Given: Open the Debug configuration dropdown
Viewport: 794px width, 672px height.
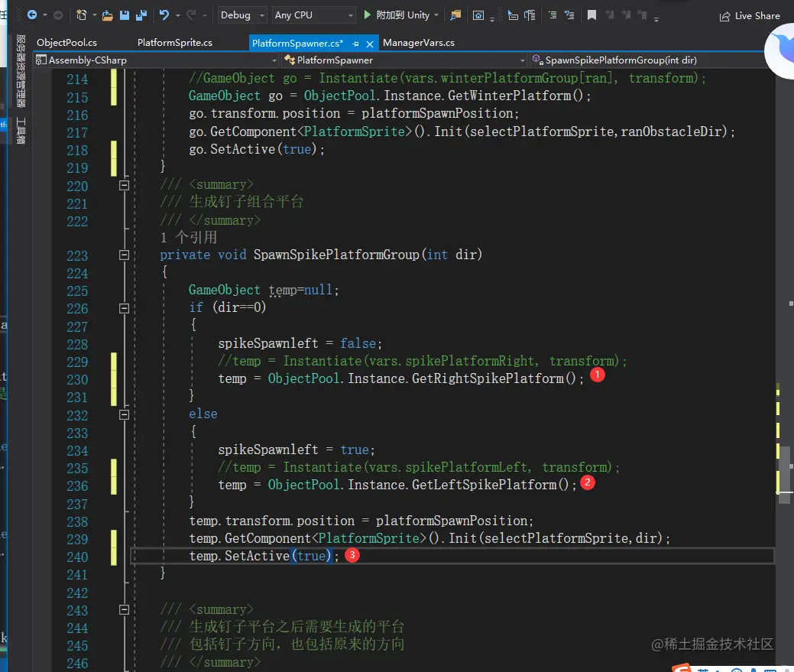Looking at the screenshot, I should (x=242, y=15).
